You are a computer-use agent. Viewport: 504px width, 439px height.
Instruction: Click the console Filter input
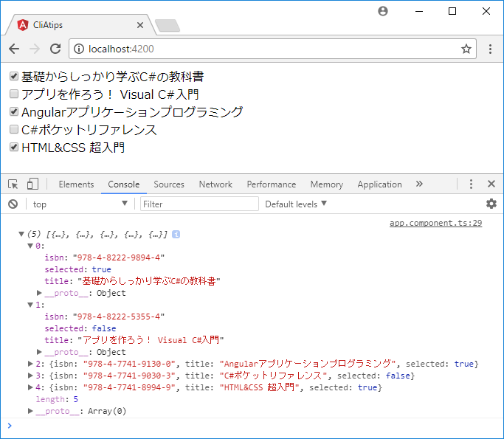tap(199, 204)
